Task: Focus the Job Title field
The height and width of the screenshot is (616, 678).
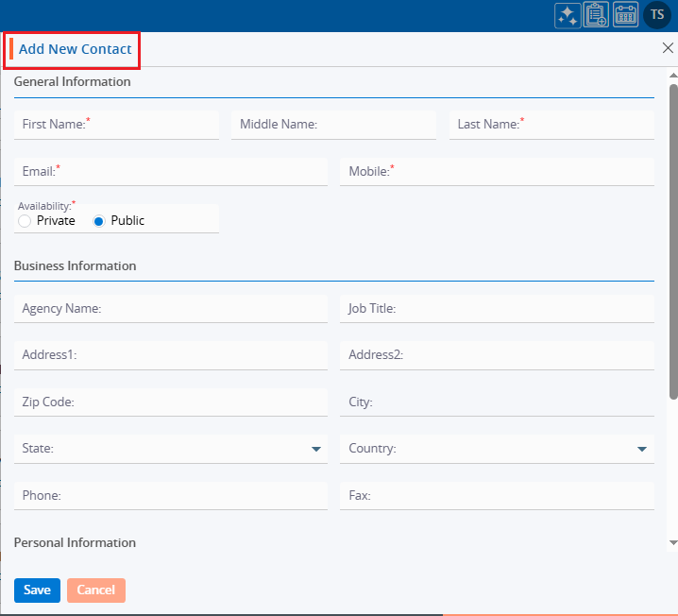Action: coord(497,309)
